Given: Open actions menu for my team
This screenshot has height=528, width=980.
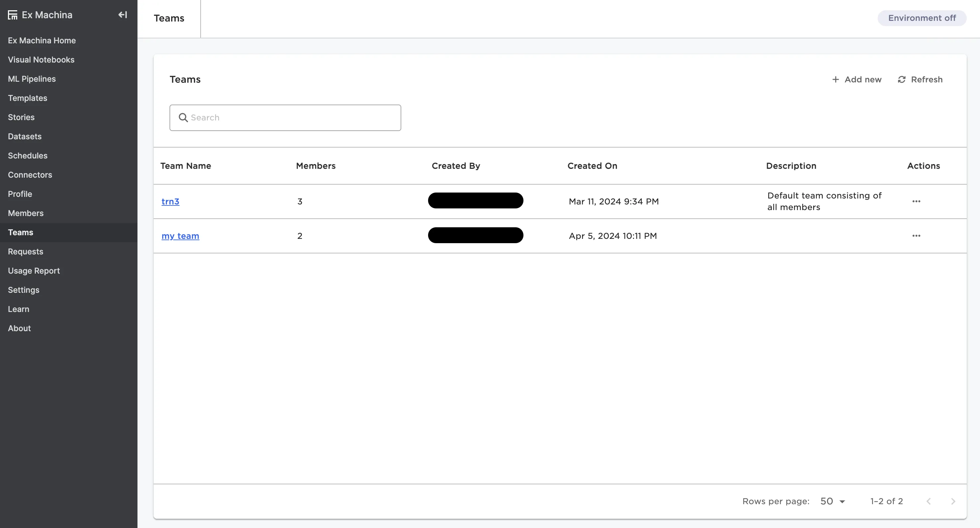Looking at the screenshot, I should (x=916, y=236).
